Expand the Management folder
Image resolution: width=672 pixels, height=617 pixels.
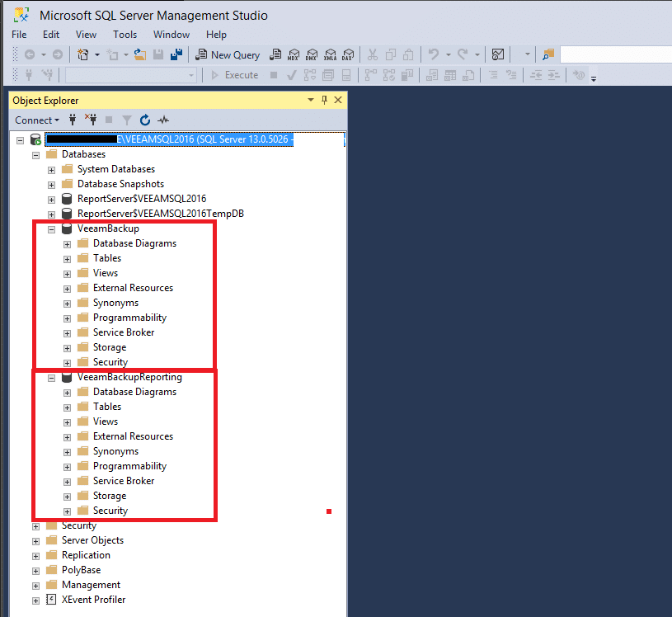click(36, 586)
